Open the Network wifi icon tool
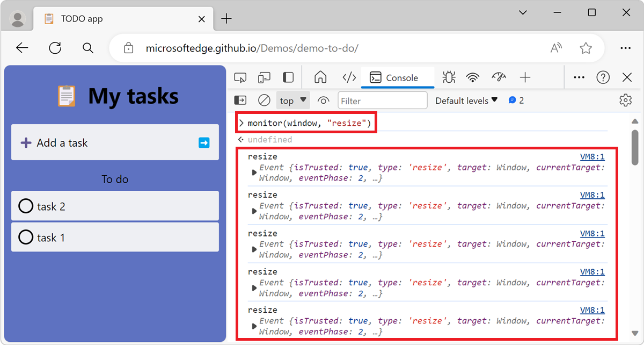Image resolution: width=644 pixels, height=345 pixels. [x=473, y=77]
